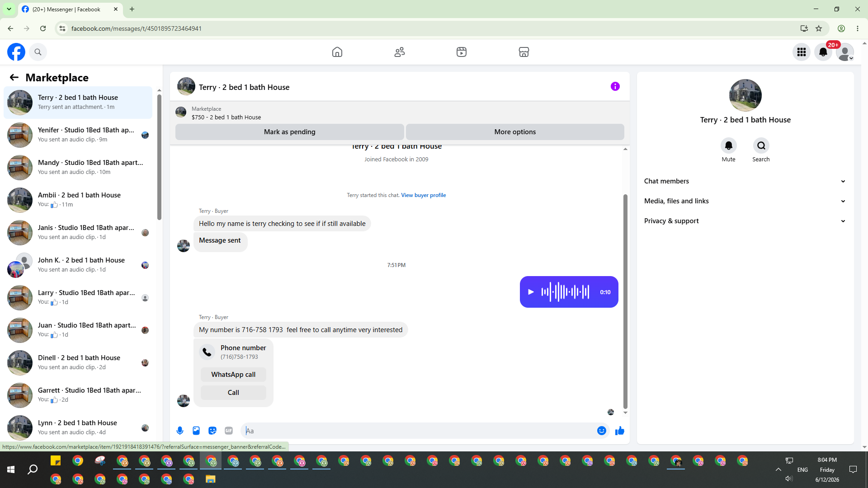The height and width of the screenshot is (488, 868).
Task: Send a thumbs-up like
Action: point(620,431)
